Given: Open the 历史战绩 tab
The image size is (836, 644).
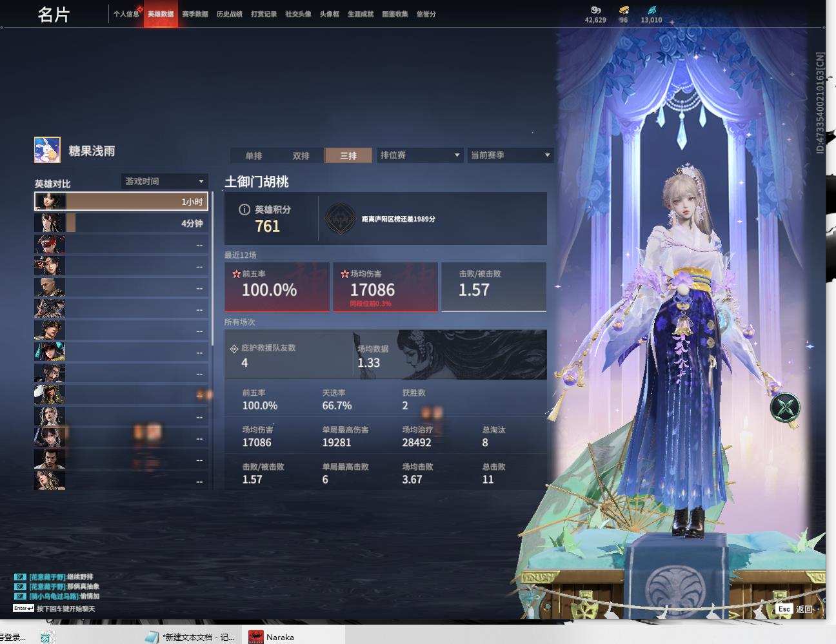Looking at the screenshot, I should tap(230, 14).
